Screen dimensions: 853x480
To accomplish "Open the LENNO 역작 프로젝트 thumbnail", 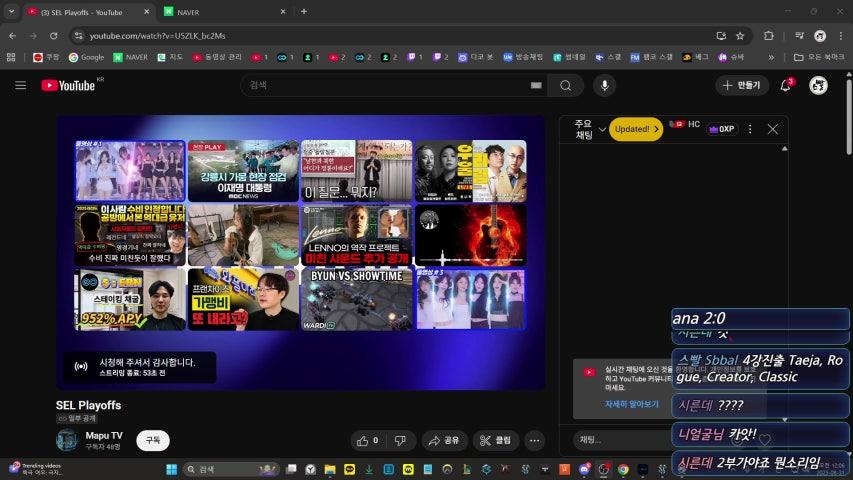I will tap(356, 235).
